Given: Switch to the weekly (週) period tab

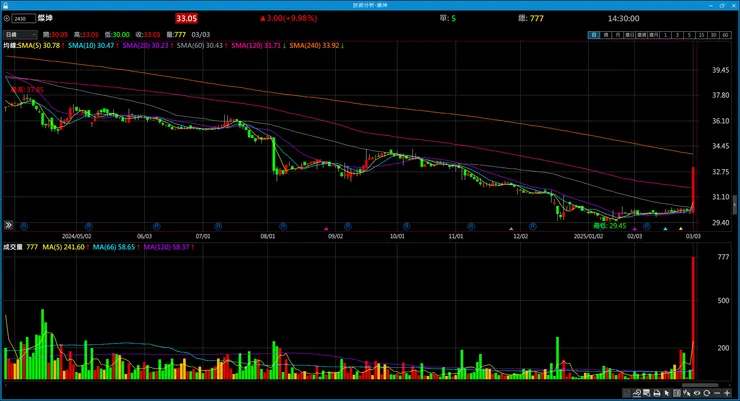Looking at the screenshot, I should tap(605, 35).
